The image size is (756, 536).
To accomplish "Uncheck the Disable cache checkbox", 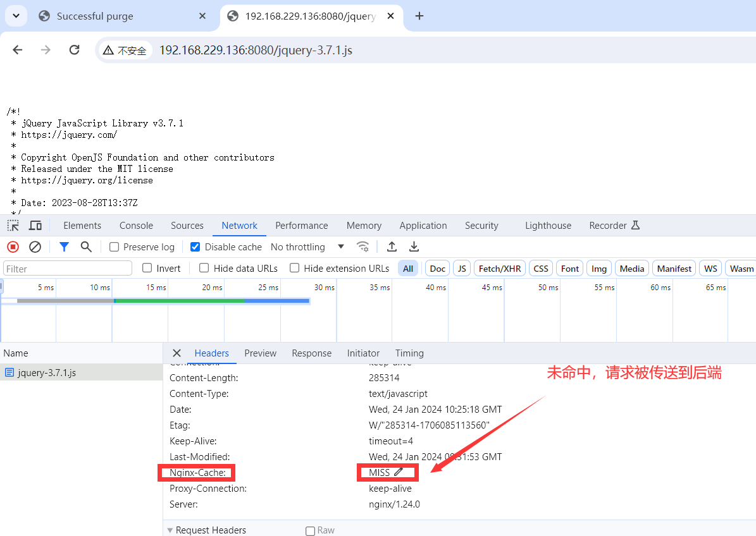I will tap(195, 247).
